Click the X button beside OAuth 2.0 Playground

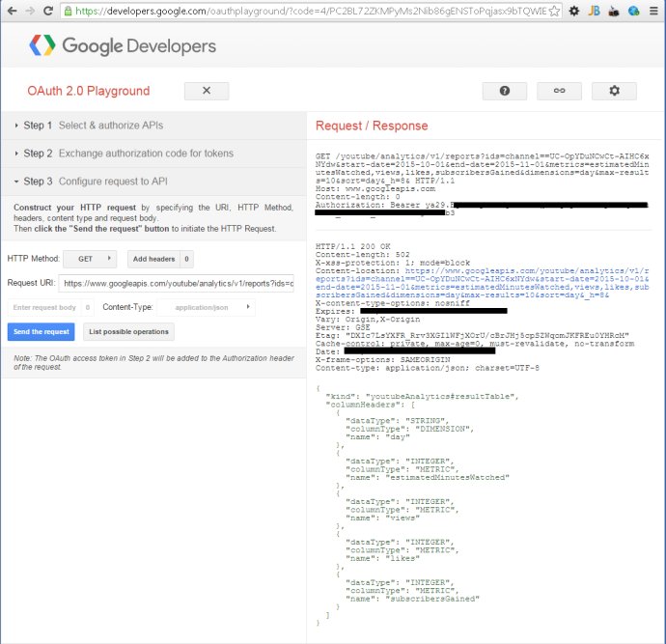[207, 91]
